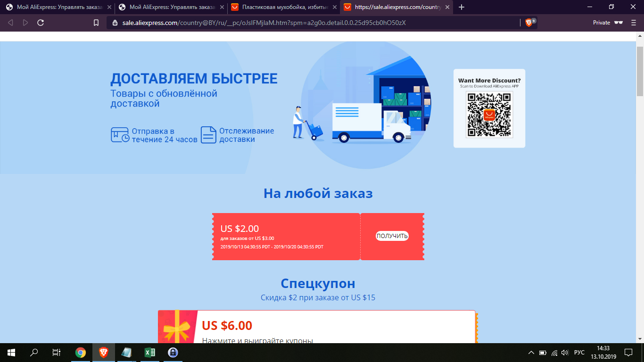Viewport: 644px width, 362px height.
Task: Open the volume speaker tray icon
Action: (x=565, y=353)
